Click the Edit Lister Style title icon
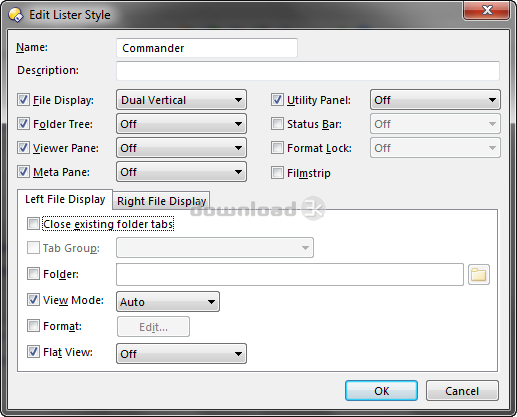 [x=15, y=15]
